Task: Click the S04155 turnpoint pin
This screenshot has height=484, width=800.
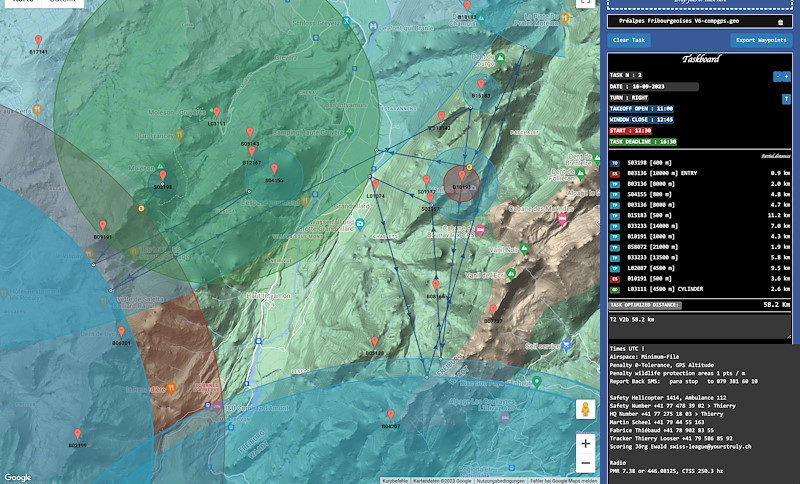Action: 274,169
